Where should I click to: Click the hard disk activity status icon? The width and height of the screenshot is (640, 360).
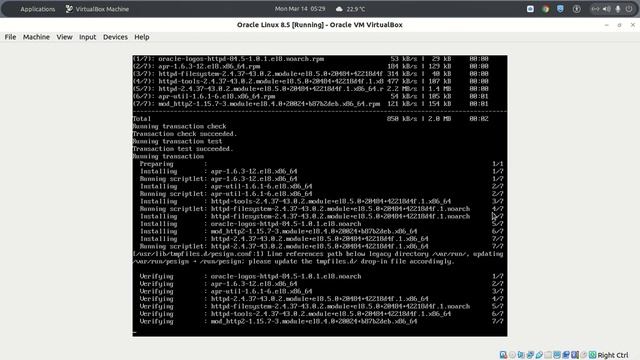point(503,355)
